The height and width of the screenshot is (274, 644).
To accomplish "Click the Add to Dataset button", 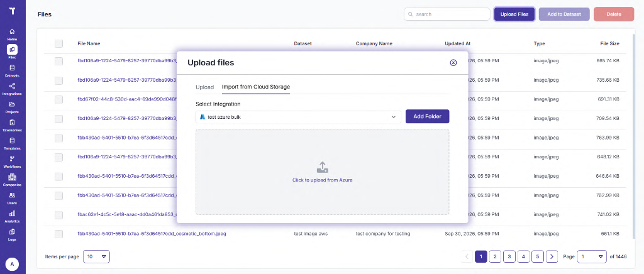I will [564, 14].
